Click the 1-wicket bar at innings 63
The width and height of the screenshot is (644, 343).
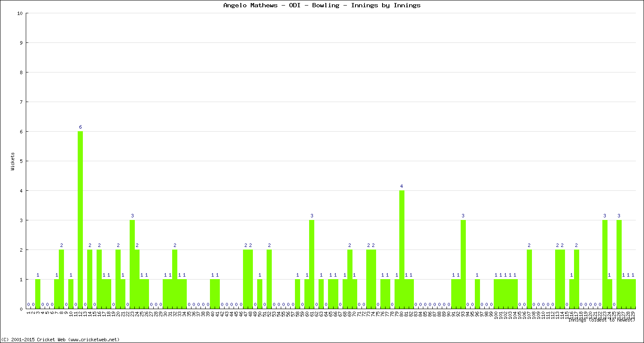pos(321,294)
